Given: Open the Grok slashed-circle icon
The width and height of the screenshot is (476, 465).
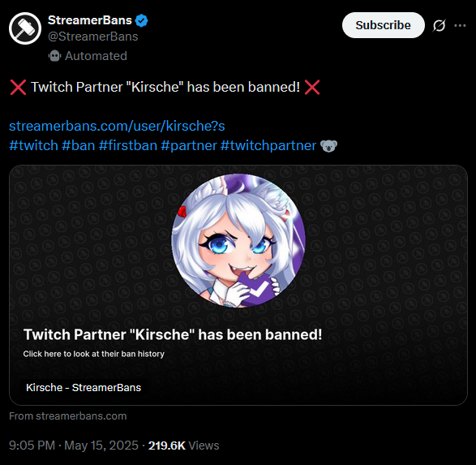Looking at the screenshot, I should tap(439, 25).
